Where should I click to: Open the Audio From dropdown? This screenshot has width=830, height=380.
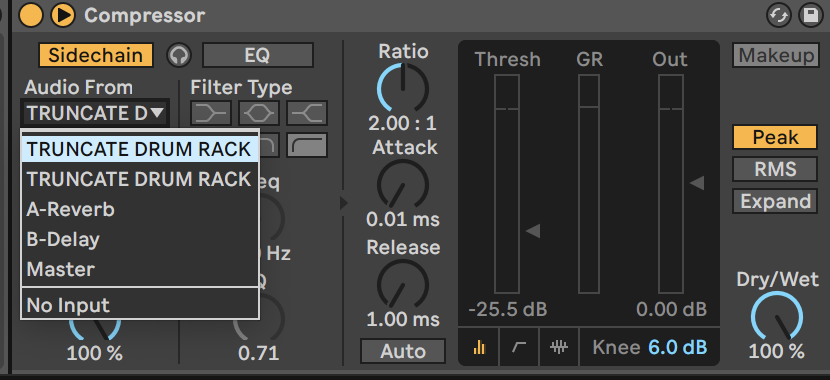[x=95, y=113]
